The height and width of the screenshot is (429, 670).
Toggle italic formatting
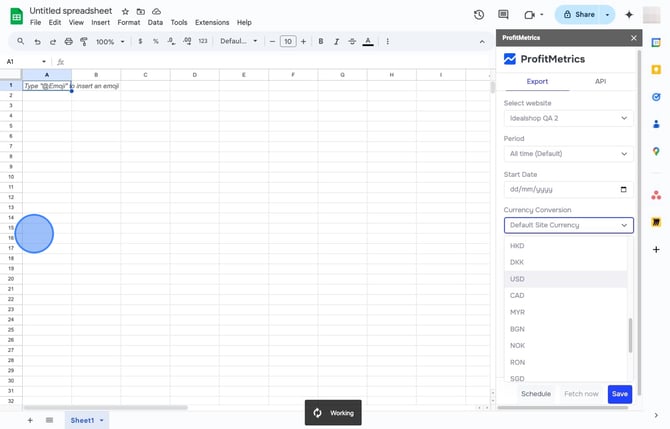[336, 41]
